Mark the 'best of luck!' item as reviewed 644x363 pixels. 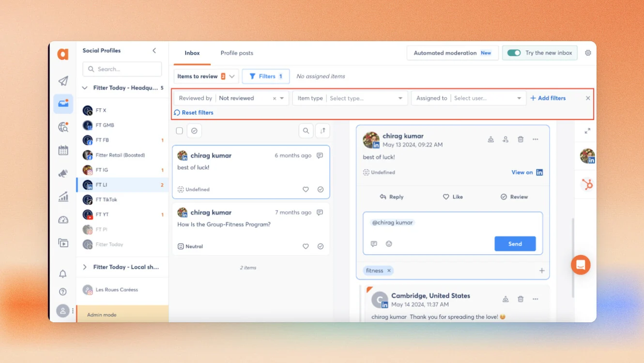pos(321,190)
